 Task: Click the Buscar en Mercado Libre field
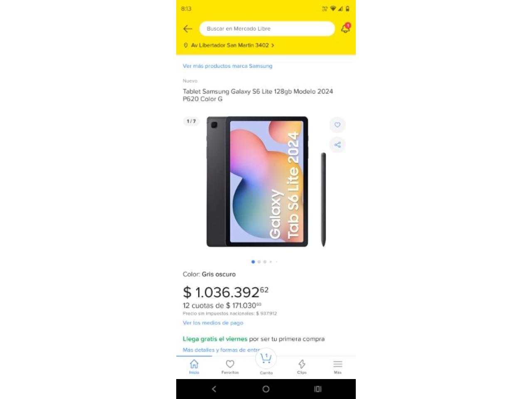pos(267,29)
